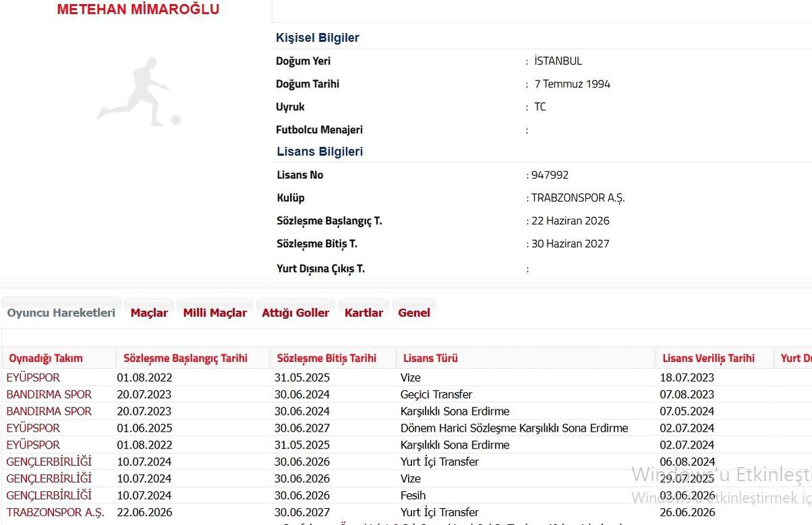Click contract start 01.06.2025 cell
This screenshot has width=812, height=525.
coord(145,428)
